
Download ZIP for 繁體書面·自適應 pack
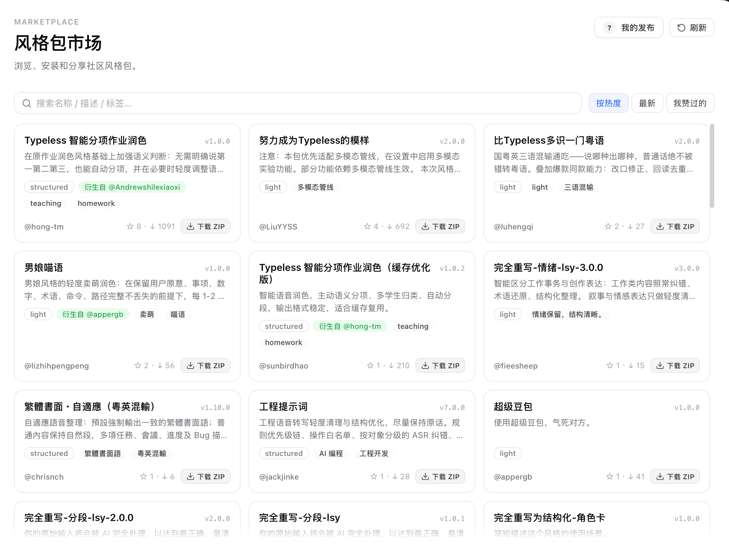pos(205,477)
